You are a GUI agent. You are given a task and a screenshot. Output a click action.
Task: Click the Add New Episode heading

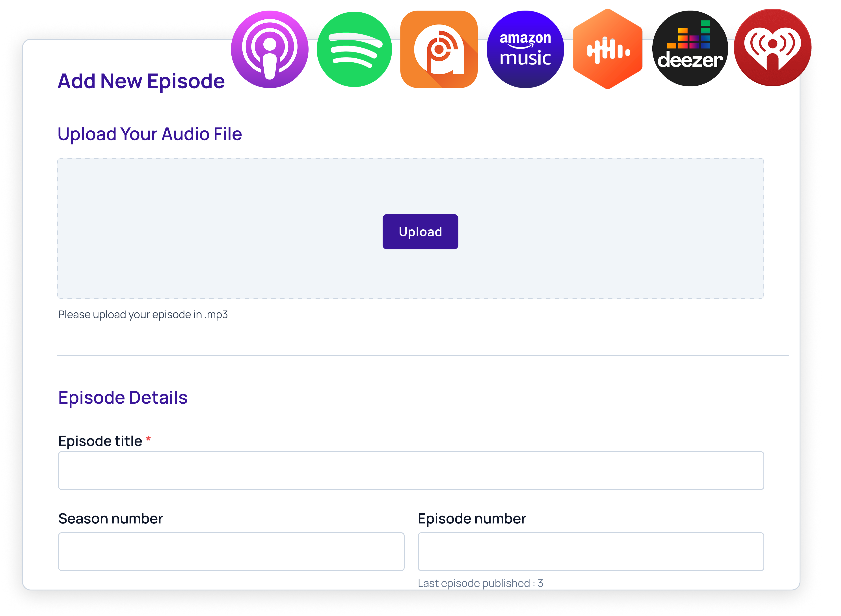(141, 81)
